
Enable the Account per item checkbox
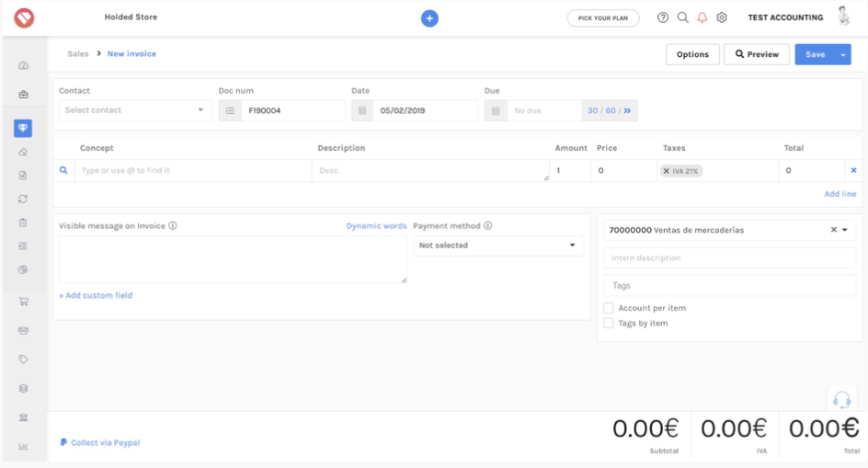pos(609,308)
